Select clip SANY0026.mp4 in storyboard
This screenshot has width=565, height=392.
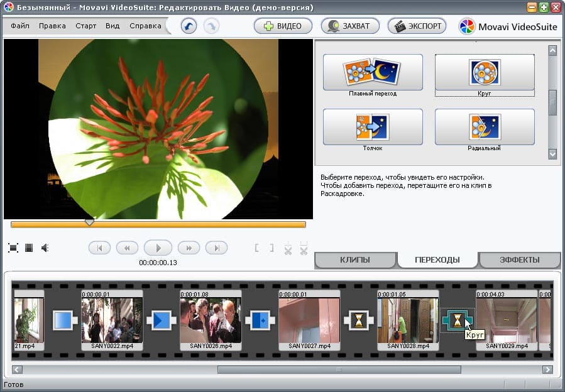pyautogui.click(x=211, y=320)
